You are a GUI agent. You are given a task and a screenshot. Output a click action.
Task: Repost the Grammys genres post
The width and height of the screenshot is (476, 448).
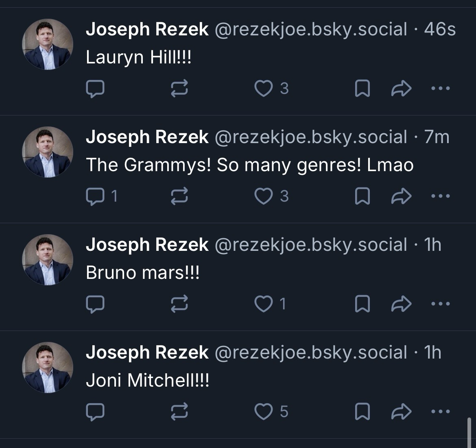point(179,196)
